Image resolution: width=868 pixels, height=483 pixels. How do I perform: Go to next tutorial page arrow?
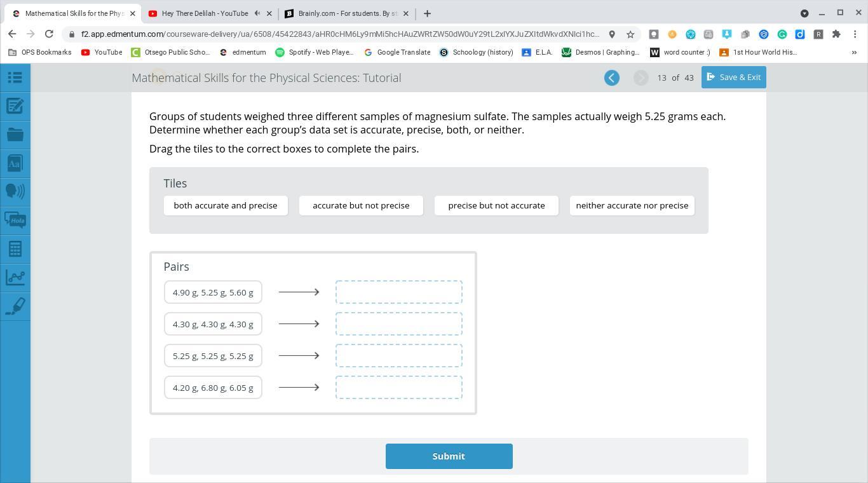[641, 78]
